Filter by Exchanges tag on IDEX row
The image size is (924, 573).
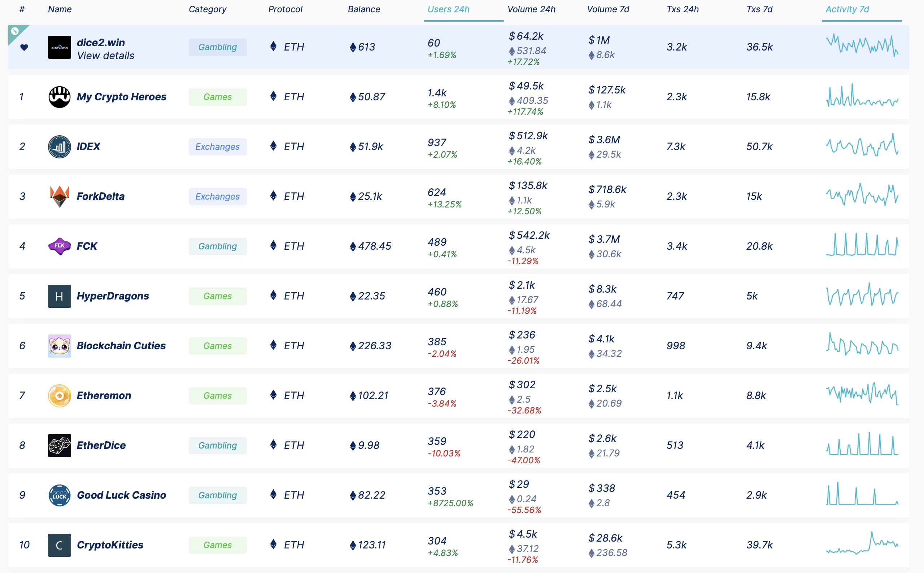(x=218, y=146)
